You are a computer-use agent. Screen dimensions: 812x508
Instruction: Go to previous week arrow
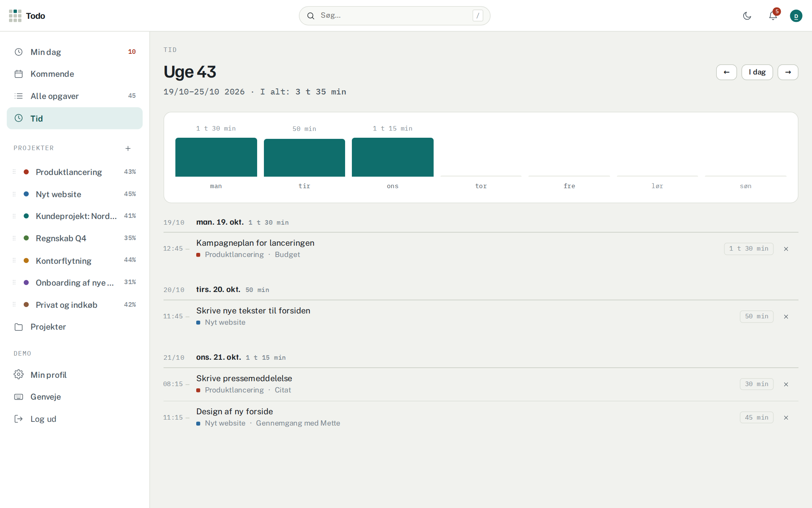pyautogui.click(x=726, y=72)
